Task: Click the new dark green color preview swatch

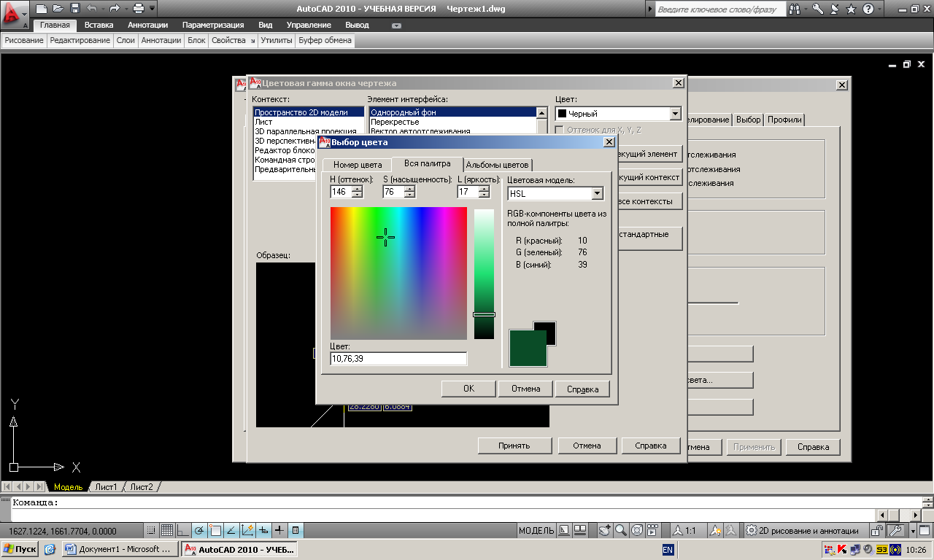Action: tap(528, 348)
